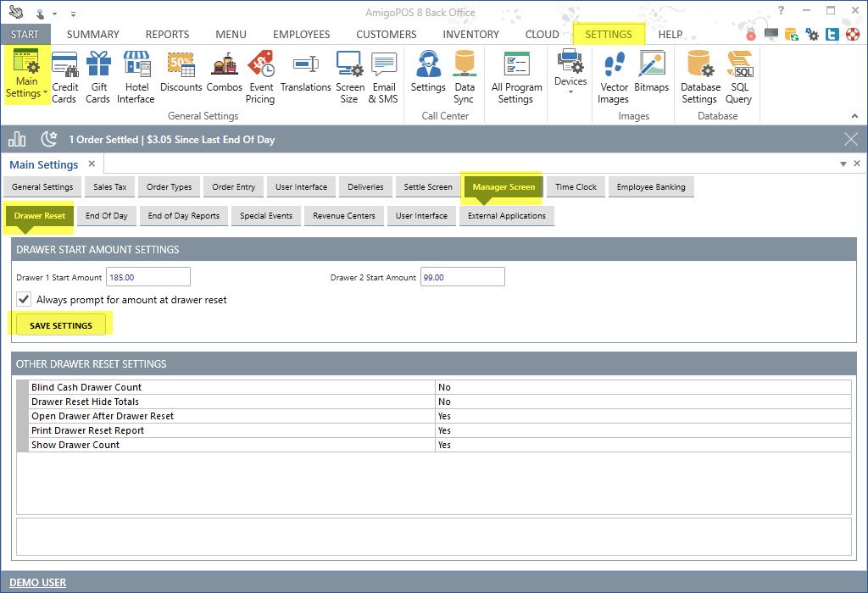This screenshot has width=868, height=593.
Task: Collapse the ribbon with the chevron arrow
Action: [x=854, y=116]
